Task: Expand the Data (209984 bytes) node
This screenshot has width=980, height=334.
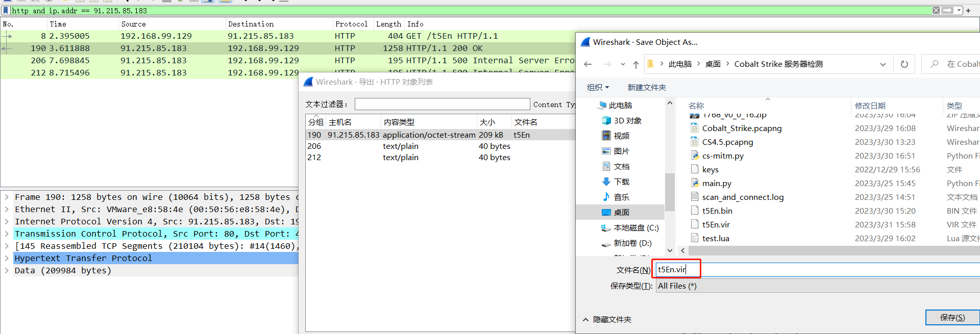Action: point(7,271)
